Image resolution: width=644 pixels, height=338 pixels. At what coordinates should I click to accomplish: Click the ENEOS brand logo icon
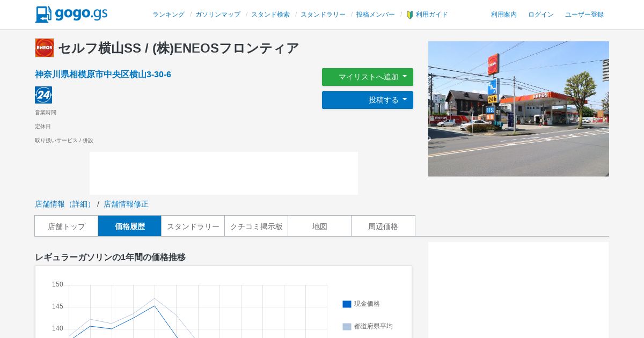[x=45, y=48]
